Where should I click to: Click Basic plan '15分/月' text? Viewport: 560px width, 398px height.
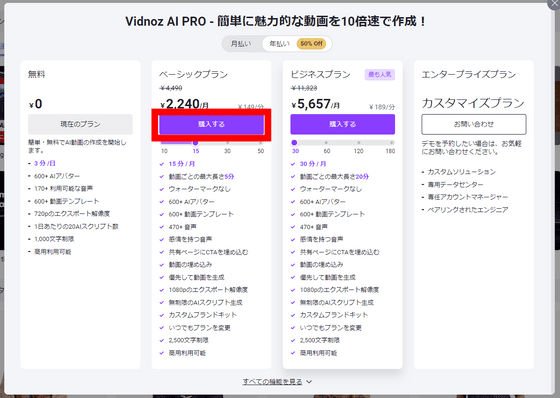[x=182, y=164]
